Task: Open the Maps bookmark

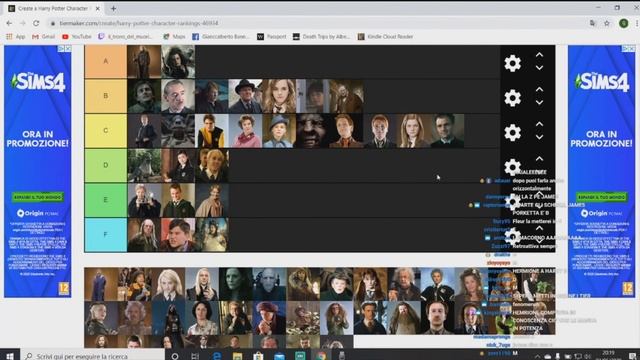Action: 174,37
